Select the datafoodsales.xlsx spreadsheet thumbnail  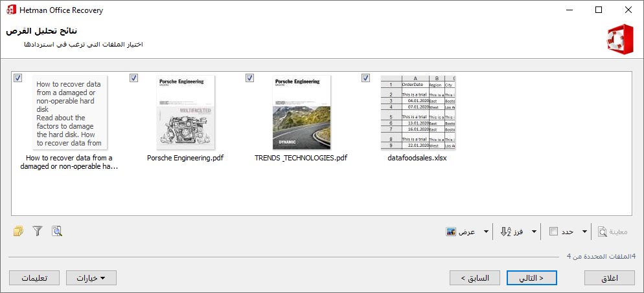click(x=418, y=113)
